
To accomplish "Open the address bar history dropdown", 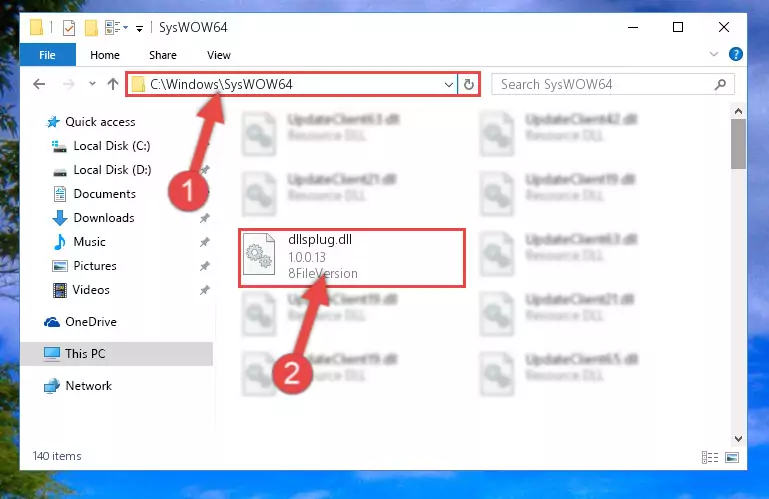I will [448, 84].
